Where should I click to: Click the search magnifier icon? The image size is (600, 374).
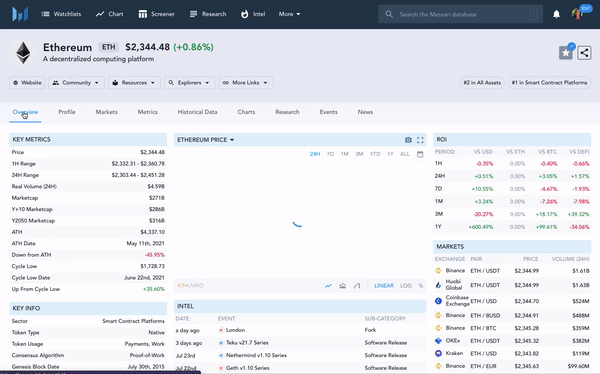point(389,14)
